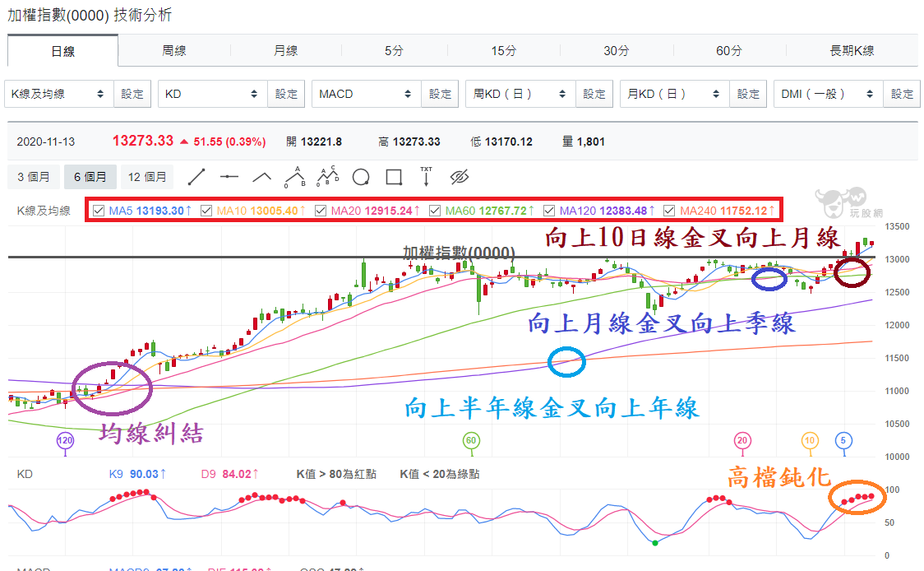Screen dimensions: 924x571
Task: Click the MA60 12767.72 value label
Action: click(490, 211)
